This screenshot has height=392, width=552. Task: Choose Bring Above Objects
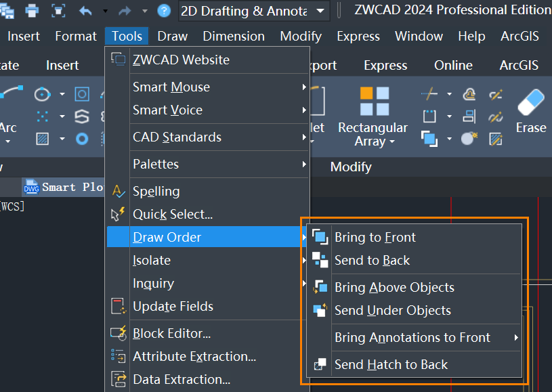[x=415, y=288]
